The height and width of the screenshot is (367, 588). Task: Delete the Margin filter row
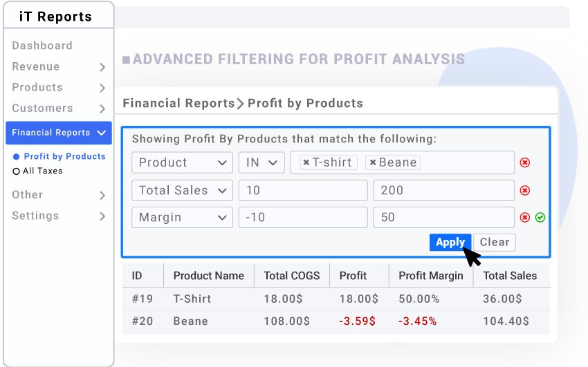click(524, 217)
